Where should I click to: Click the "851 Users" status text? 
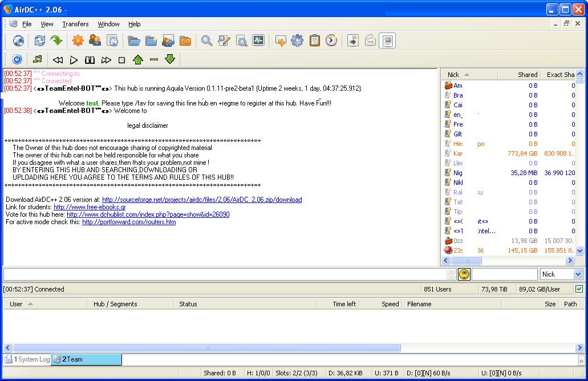pyautogui.click(x=437, y=289)
